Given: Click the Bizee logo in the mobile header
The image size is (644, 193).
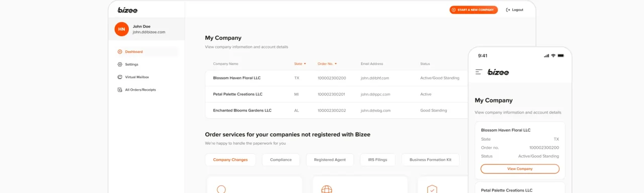Looking at the screenshot, I should 498,72.
